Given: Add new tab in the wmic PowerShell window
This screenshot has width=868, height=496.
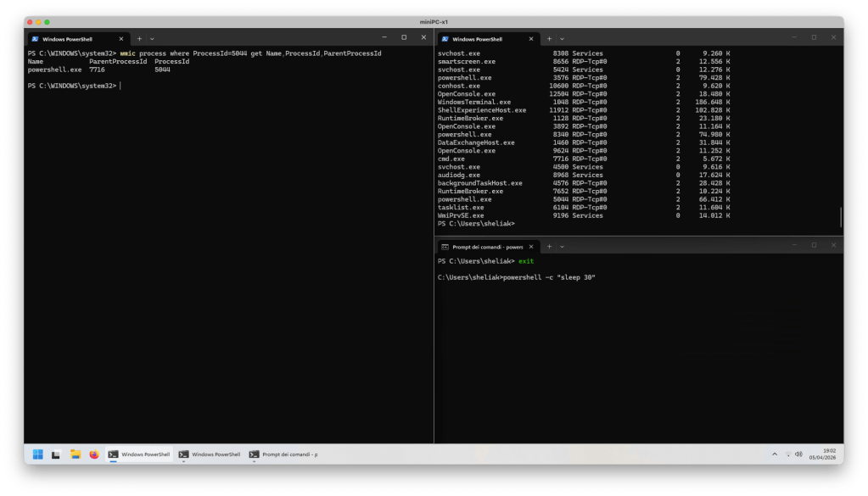Looking at the screenshot, I should pos(140,38).
